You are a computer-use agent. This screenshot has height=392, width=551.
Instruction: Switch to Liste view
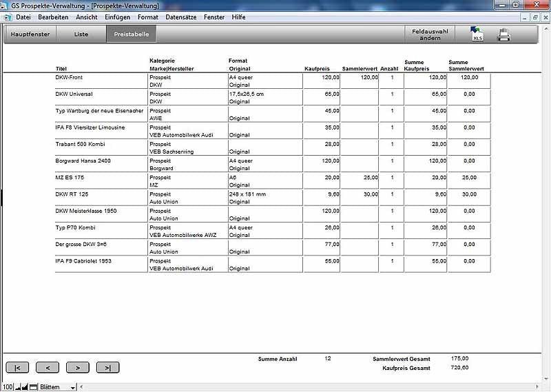(x=81, y=34)
